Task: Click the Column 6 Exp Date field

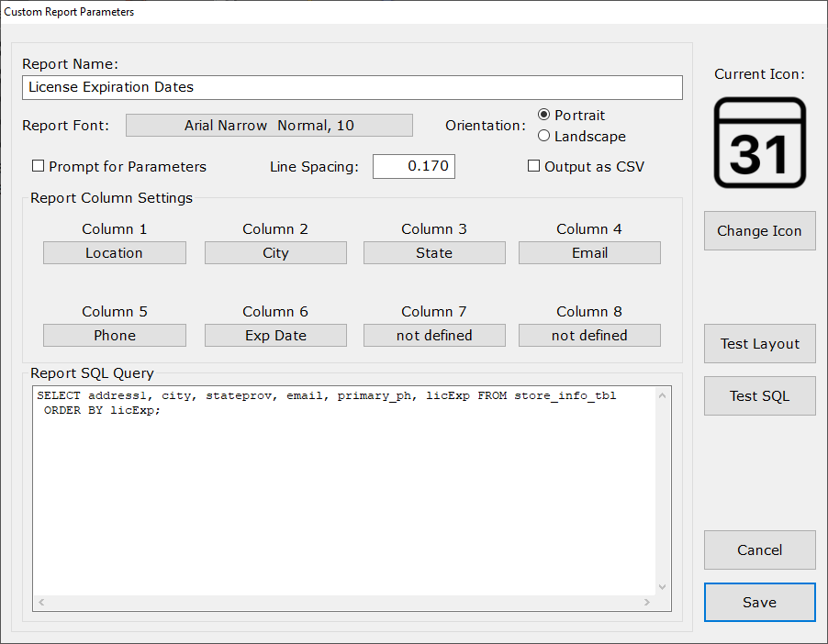Action: pyautogui.click(x=275, y=335)
